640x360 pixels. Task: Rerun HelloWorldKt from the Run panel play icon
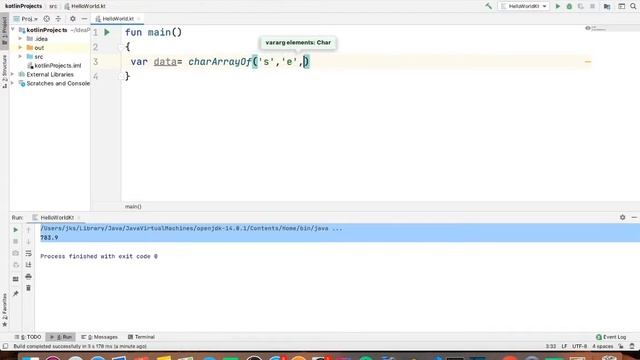[16, 230]
